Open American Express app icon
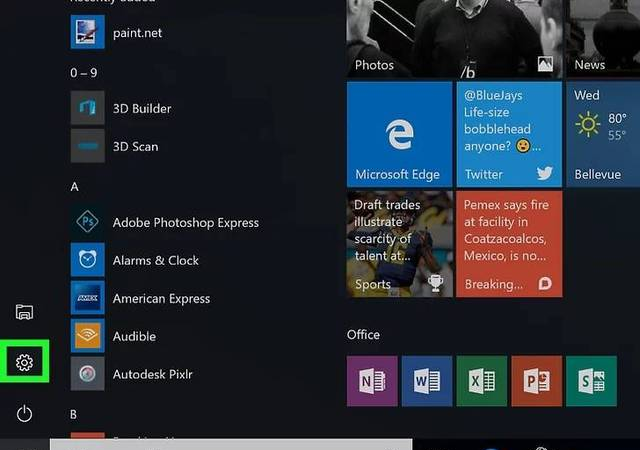The height and width of the screenshot is (450, 640). 87,298
